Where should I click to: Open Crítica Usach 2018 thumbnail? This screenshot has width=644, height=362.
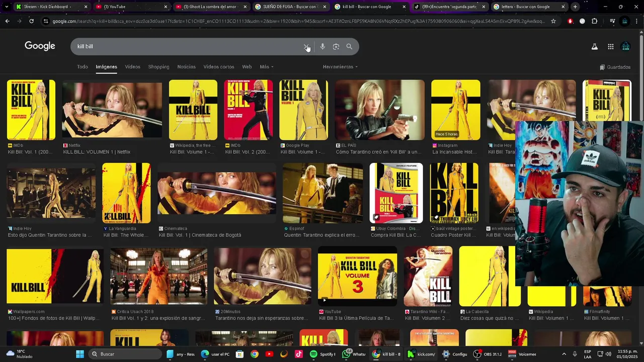point(158,276)
